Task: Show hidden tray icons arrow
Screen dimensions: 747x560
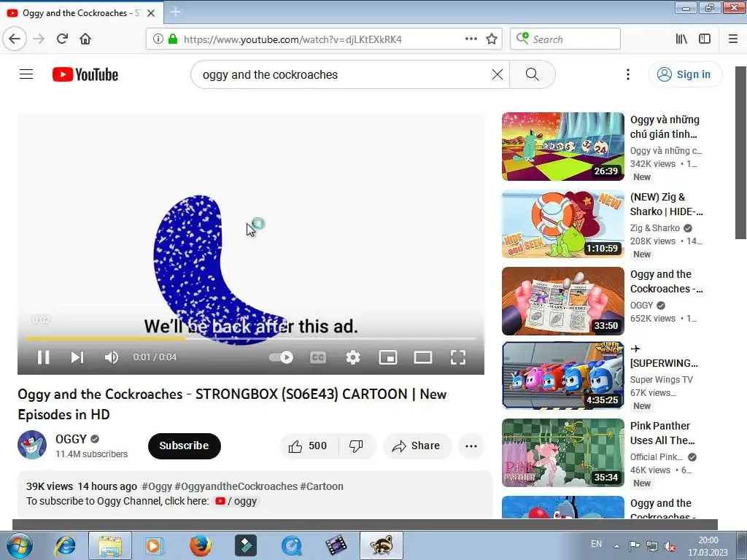Action: (x=616, y=546)
